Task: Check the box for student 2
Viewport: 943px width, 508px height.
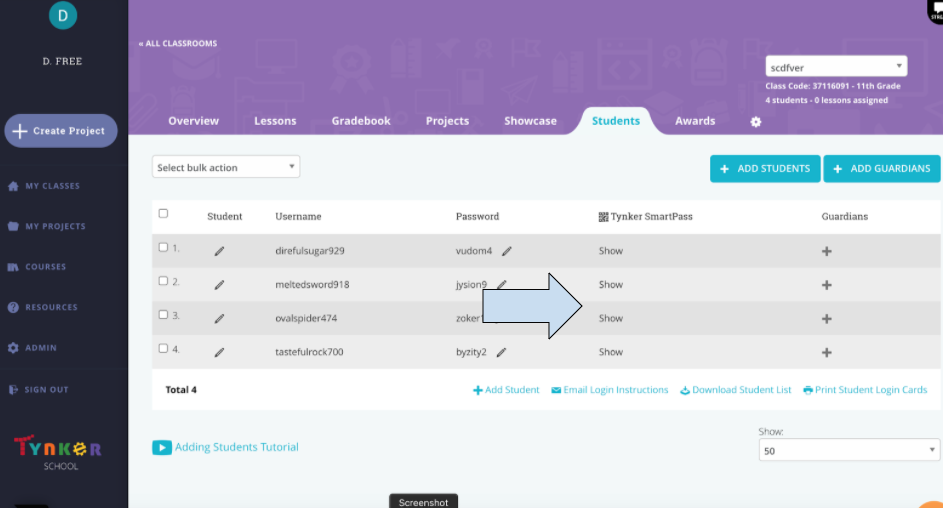Action: (163, 281)
